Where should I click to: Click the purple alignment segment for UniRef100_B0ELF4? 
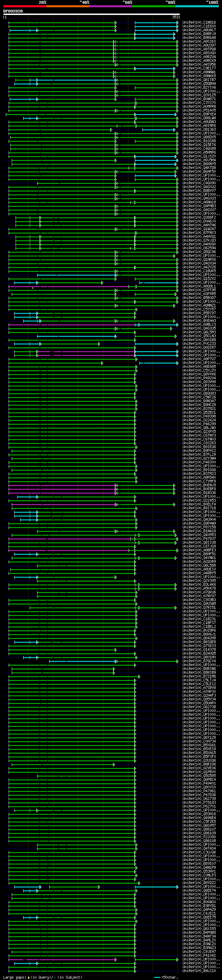(x=64, y=504)
